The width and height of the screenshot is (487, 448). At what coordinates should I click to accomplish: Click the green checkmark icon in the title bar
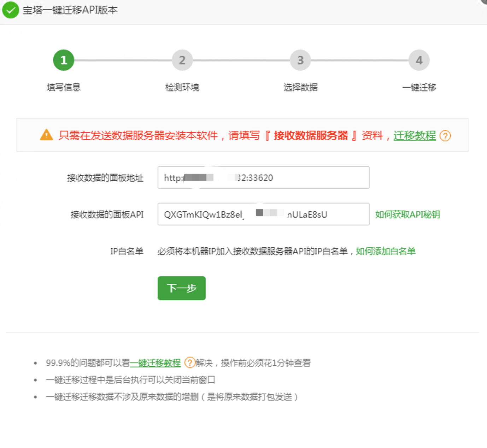(x=11, y=10)
